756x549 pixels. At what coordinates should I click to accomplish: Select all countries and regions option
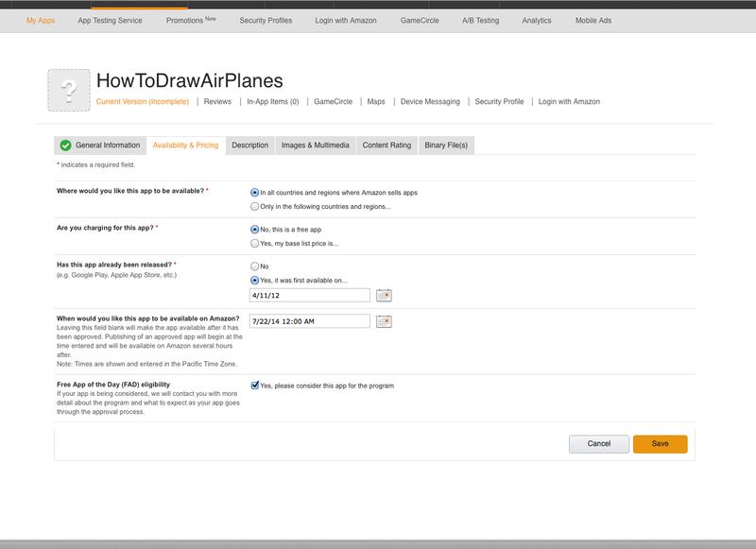[x=254, y=193]
